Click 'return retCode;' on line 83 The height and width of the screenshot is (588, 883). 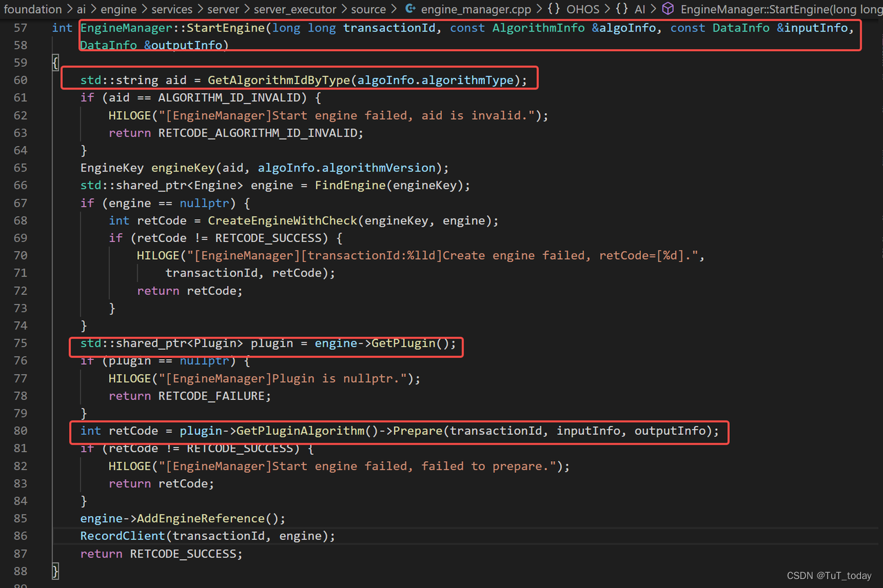[161, 483]
